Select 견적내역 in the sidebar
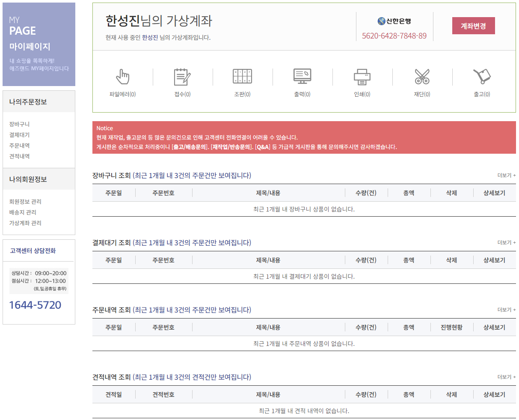This screenshot has height=420, width=519. pos(20,156)
